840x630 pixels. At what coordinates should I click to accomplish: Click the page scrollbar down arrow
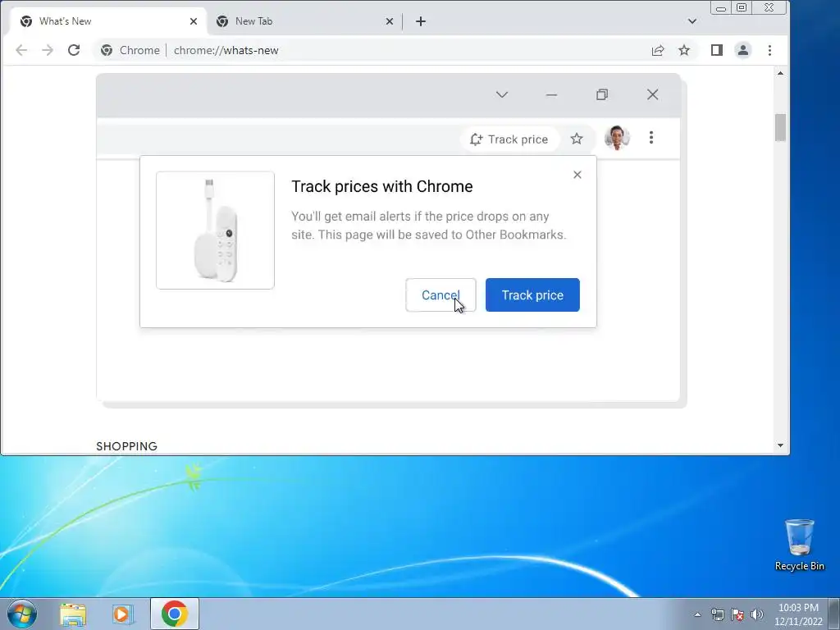[x=781, y=445]
